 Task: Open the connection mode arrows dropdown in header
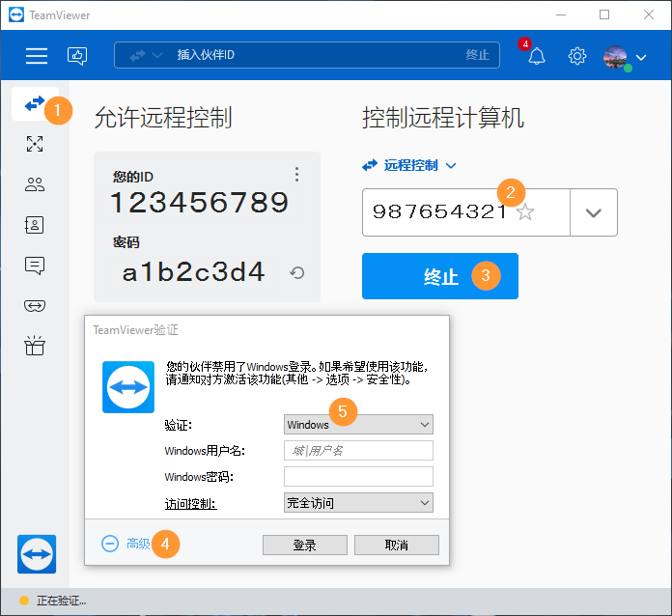tap(146, 55)
